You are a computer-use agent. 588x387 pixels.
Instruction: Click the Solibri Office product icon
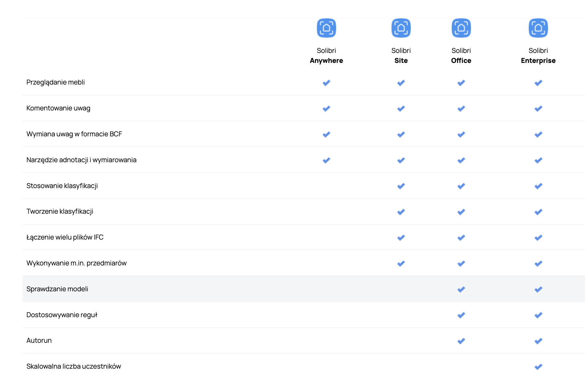(461, 28)
